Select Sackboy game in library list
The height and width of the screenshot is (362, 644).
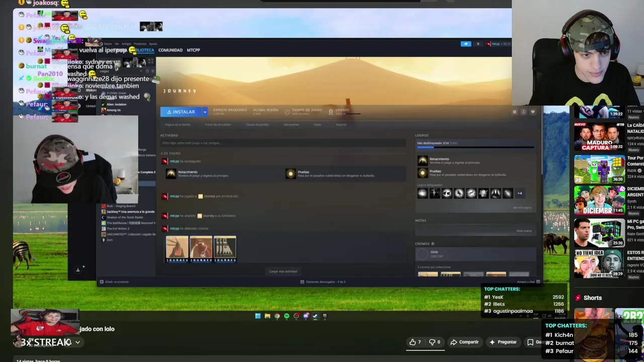pyautogui.click(x=128, y=212)
